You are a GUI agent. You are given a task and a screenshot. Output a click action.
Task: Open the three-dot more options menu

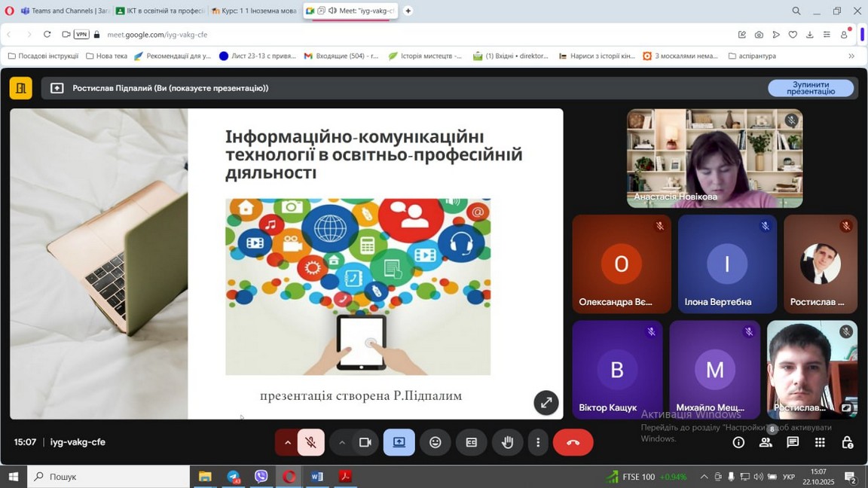537,443
